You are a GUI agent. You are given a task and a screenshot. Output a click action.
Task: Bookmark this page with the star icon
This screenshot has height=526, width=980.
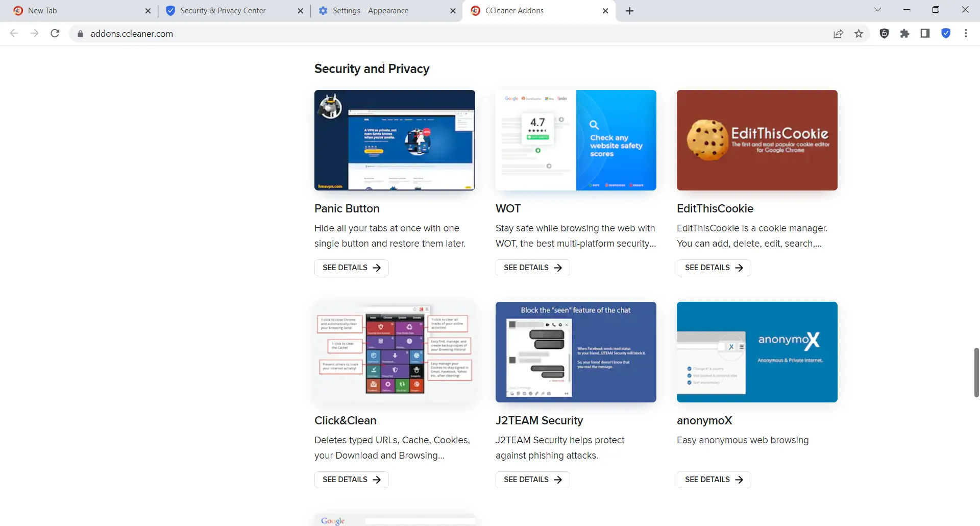click(859, 34)
